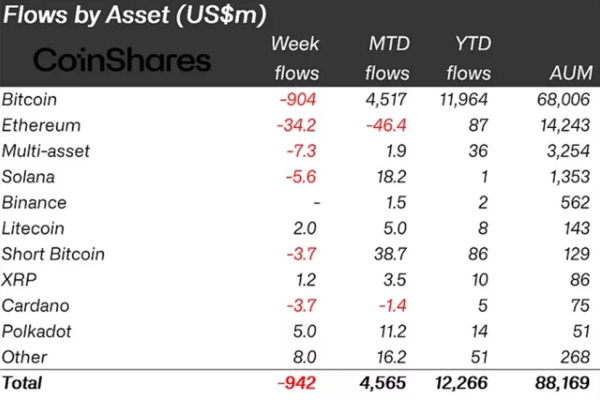Click the CoinShares logo
The width and height of the screenshot is (600, 400).
(x=122, y=60)
